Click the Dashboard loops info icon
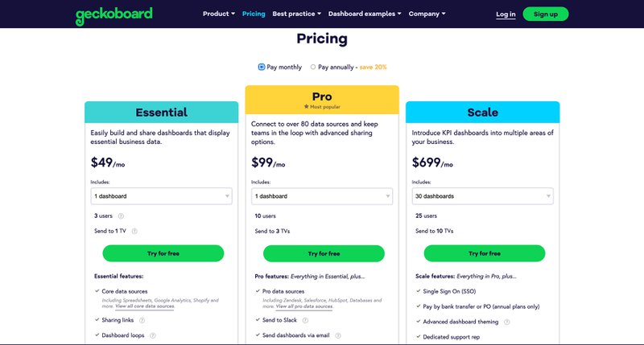644x345 pixels. pyautogui.click(x=152, y=335)
